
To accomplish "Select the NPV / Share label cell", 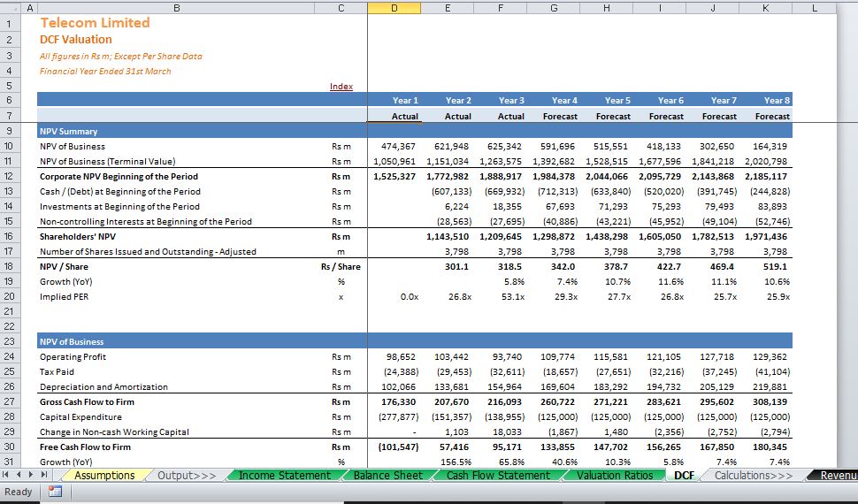I will click(64, 266).
